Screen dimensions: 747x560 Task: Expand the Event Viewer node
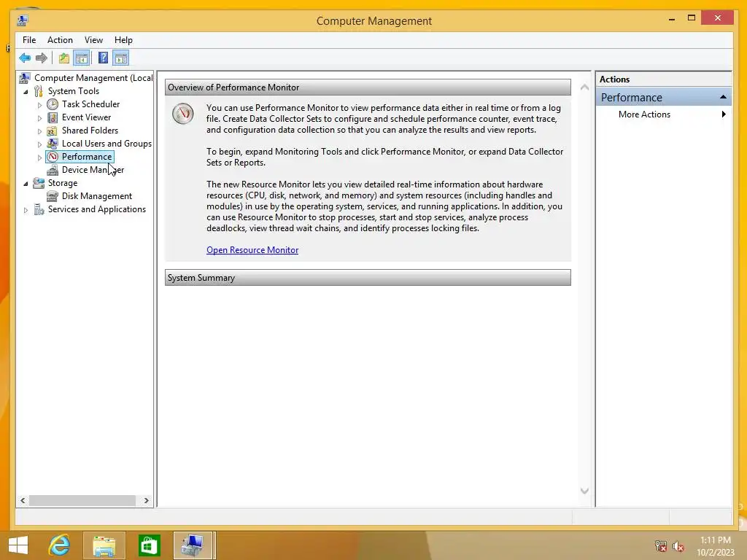pyautogui.click(x=39, y=118)
